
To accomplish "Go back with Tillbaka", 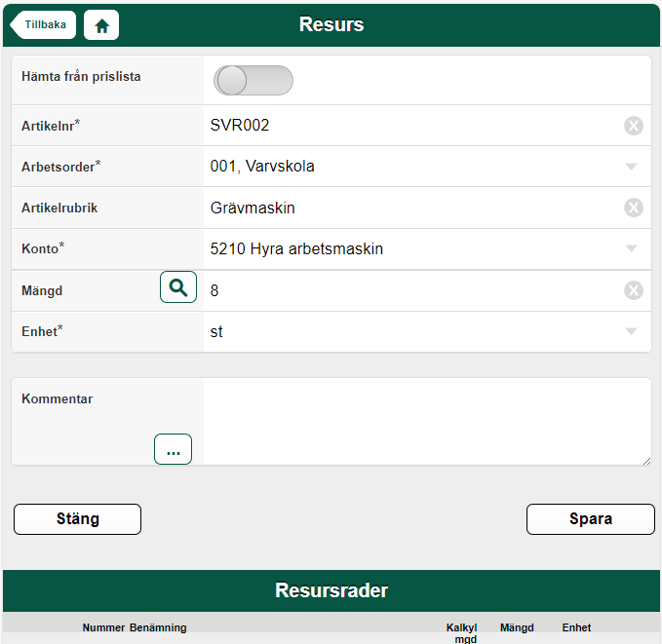I will coord(43,25).
